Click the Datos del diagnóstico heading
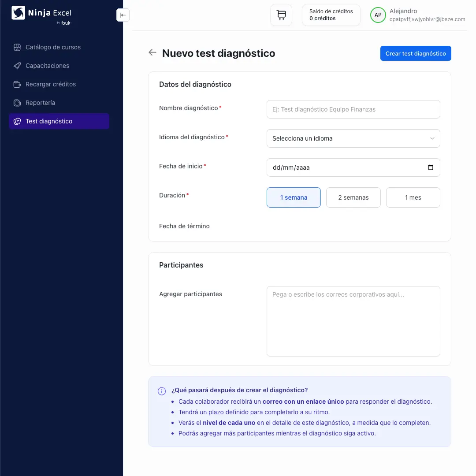Image resolution: width=476 pixels, height=476 pixels. tap(195, 84)
